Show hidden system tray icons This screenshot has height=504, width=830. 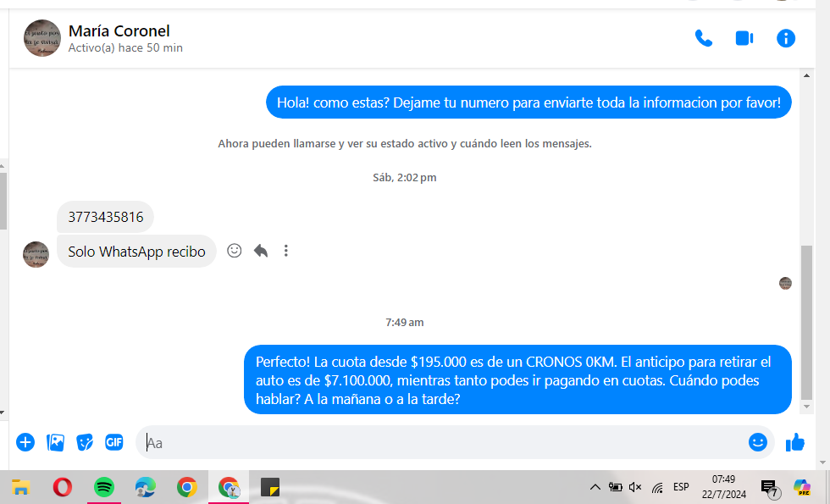(x=595, y=487)
